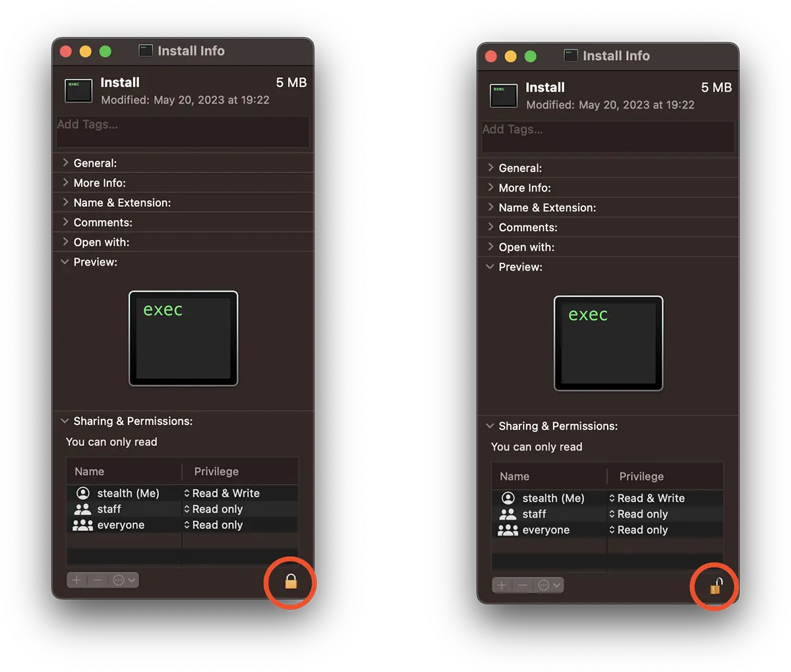Open everyone privilege dropdown in left window
791x672 pixels.
pyautogui.click(x=213, y=525)
